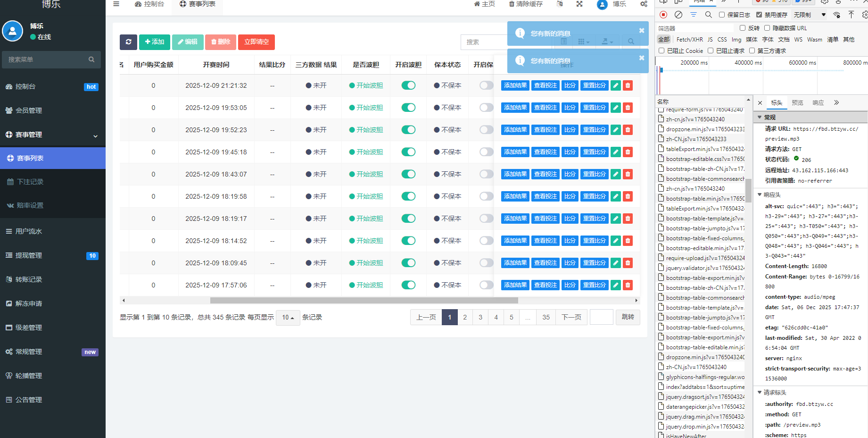Expand the 赛事管理 sidebar menu
This screenshot has width=868, height=438.
53,135
